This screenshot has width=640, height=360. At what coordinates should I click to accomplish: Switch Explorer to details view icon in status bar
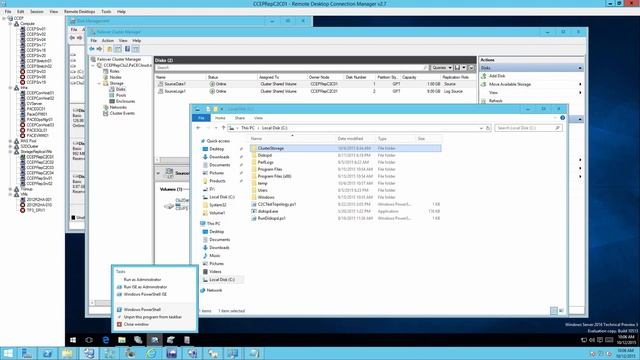pos(553,311)
